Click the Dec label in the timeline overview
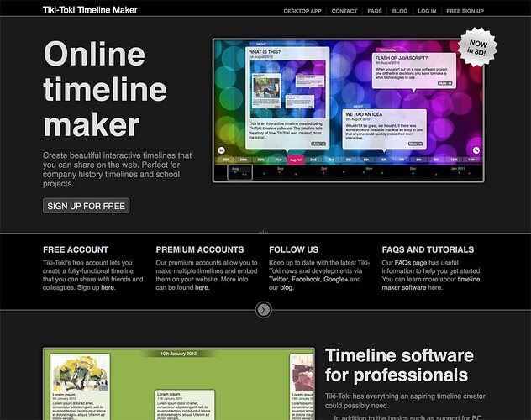Viewport: 531px width, 420px height. [413, 169]
